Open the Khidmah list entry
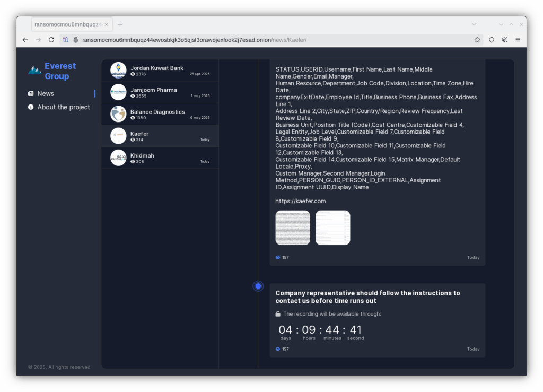Viewport: 543px width, 392px height. click(x=160, y=158)
